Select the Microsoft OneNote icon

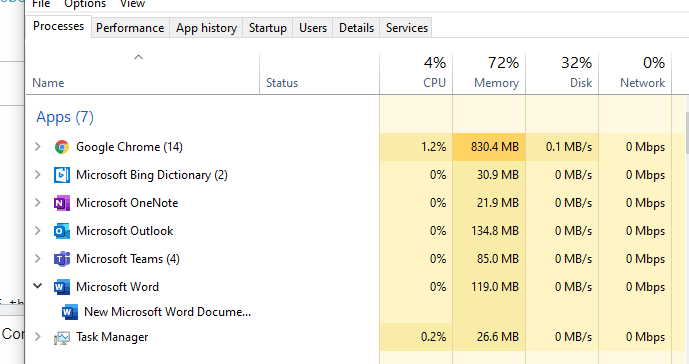62,203
